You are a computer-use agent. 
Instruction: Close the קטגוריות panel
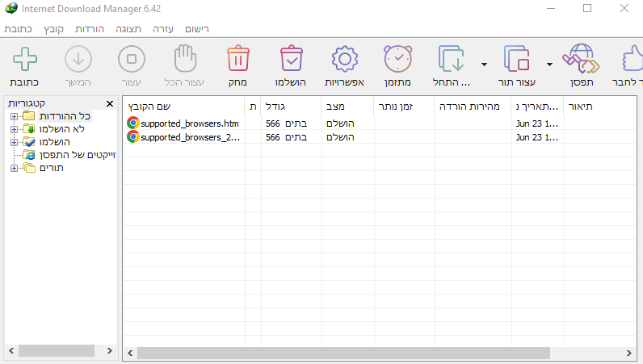[x=110, y=103]
